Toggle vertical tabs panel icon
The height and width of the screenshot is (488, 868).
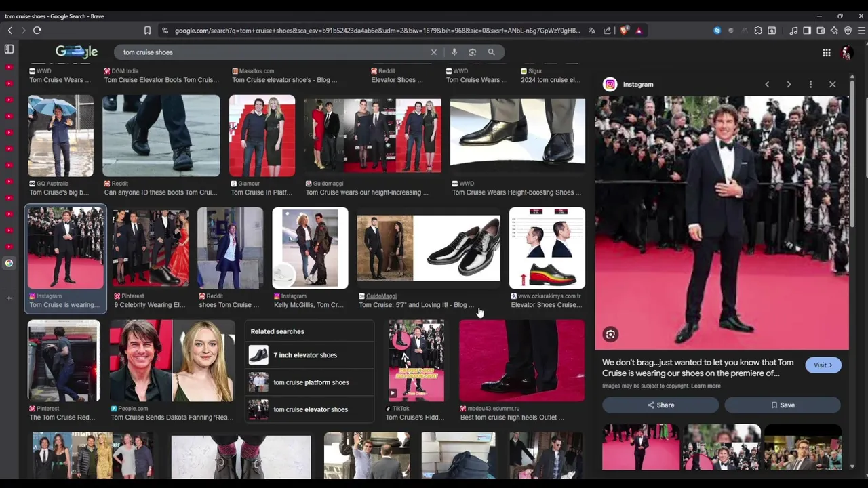[x=9, y=49]
